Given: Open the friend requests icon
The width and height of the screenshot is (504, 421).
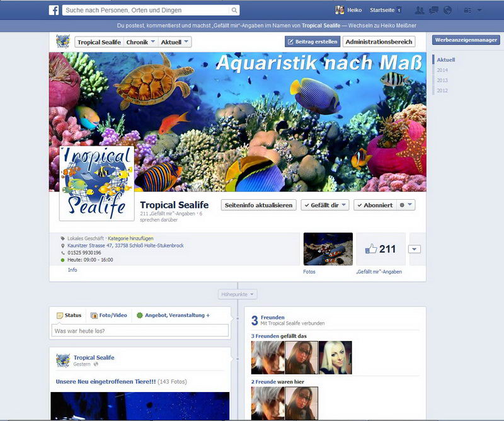Looking at the screenshot, I should point(420,10).
